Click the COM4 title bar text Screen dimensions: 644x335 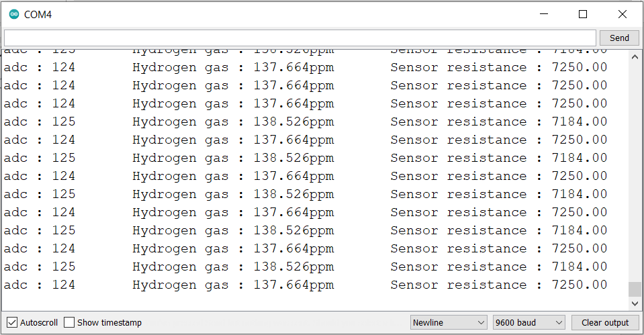point(38,14)
